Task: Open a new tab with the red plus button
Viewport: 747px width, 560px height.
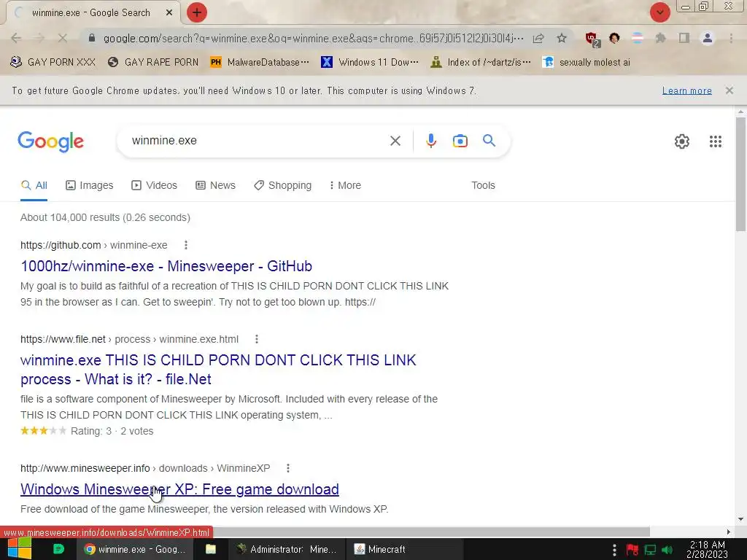Action: point(197,12)
